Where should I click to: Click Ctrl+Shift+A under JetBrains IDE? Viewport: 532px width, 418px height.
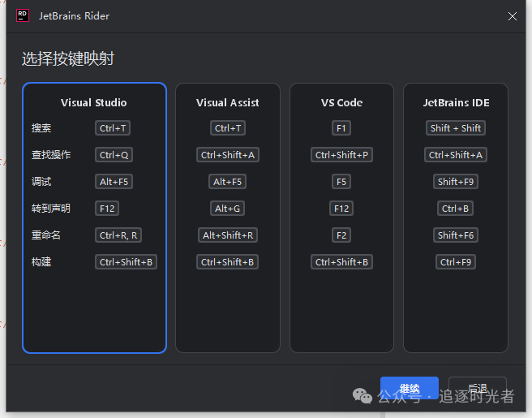(x=456, y=155)
